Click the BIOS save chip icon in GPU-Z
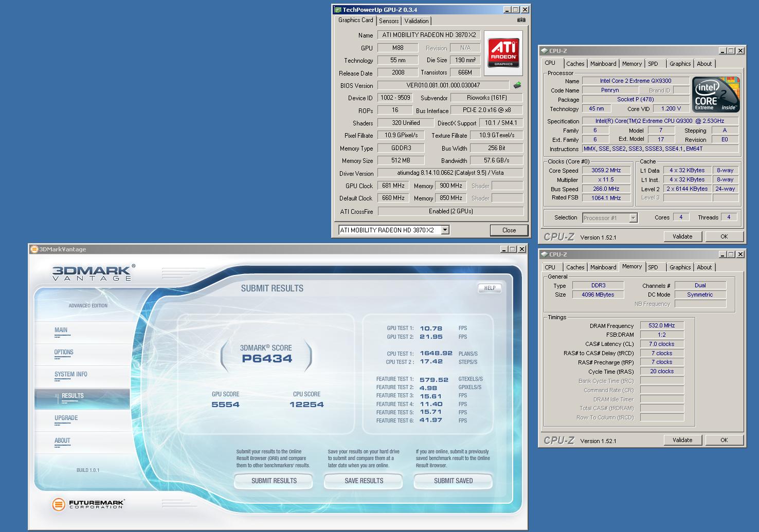Viewport: 759px width, 532px height. click(x=517, y=85)
